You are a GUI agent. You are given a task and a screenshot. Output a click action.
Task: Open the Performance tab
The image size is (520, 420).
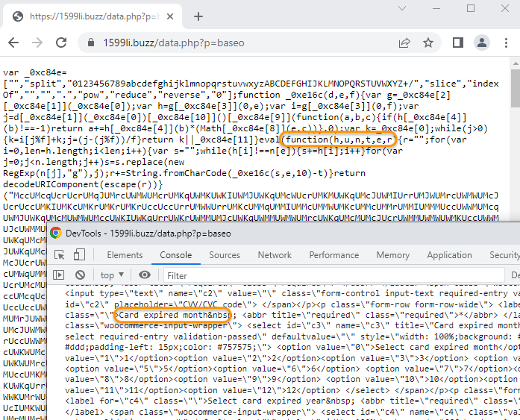[334, 255]
